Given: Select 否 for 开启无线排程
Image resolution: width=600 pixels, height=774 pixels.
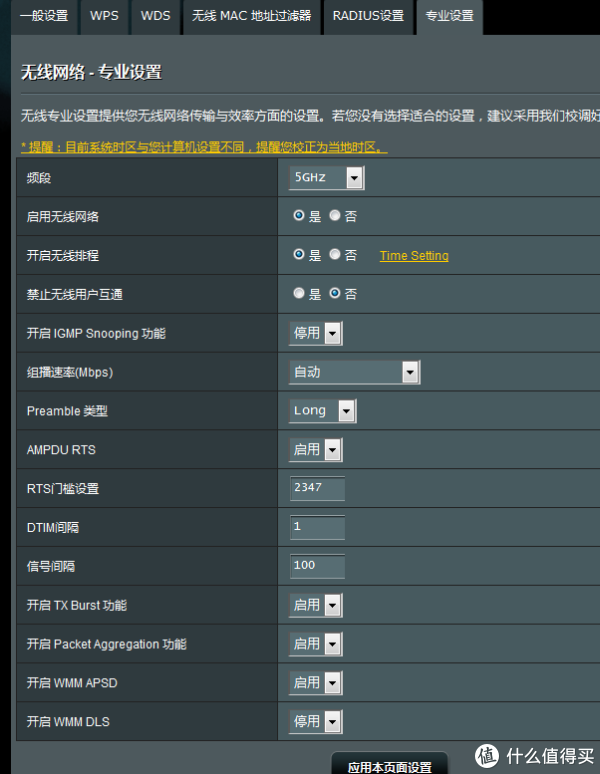Looking at the screenshot, I should (x=335, y=255).
